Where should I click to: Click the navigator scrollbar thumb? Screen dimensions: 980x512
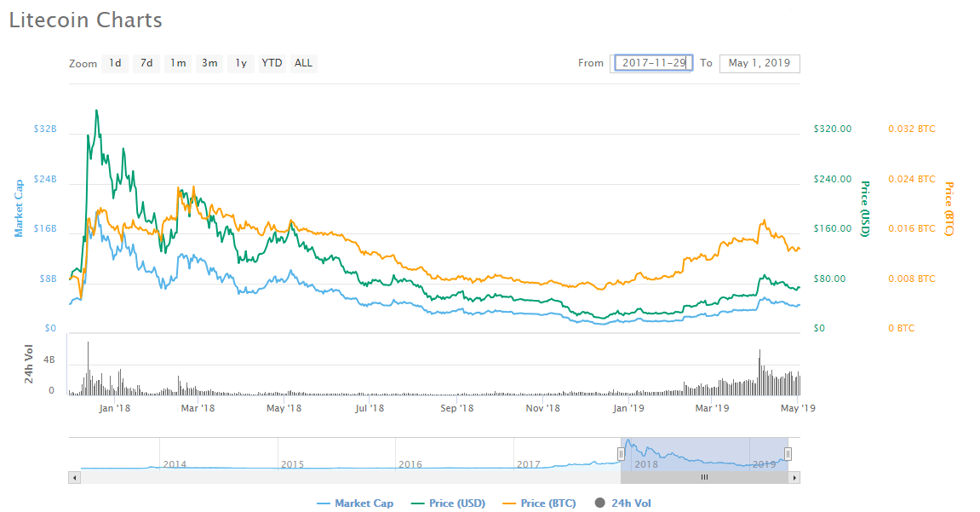pyautogui.click(x=704, y=478)
